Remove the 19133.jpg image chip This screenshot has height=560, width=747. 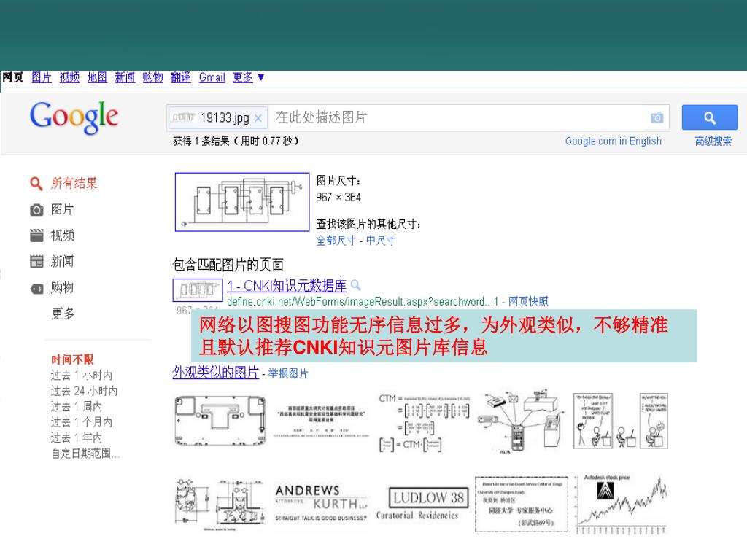[x=258, y=118]
